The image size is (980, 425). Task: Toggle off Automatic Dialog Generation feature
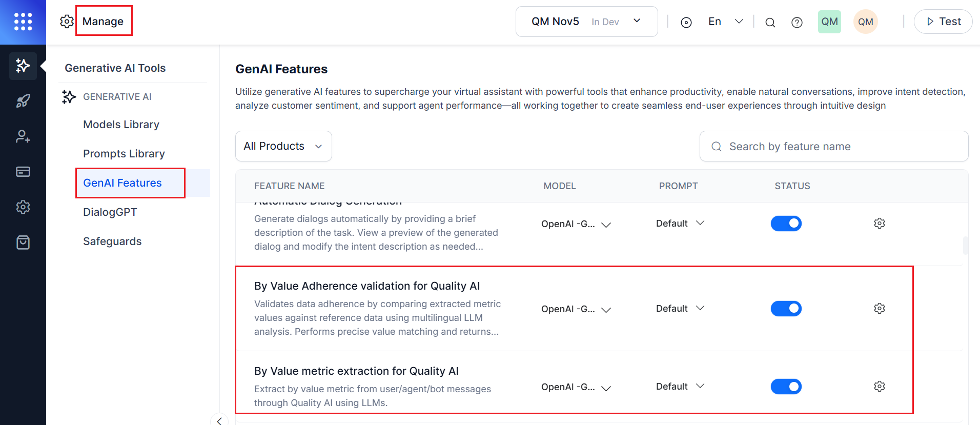786,224
